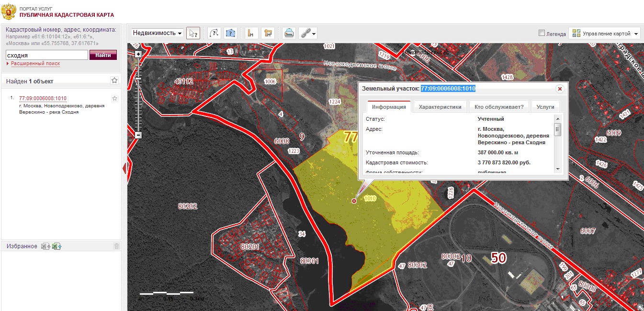The image size is (644, 311).
Task: Activate the area query tool with question mark
Action: pyautogui.click(x=231, y=33)
